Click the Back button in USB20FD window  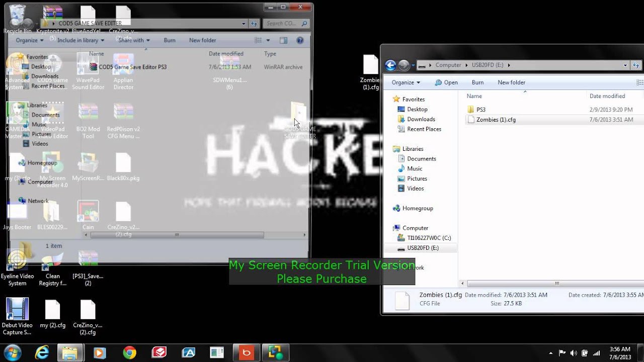tap(390, 65)
